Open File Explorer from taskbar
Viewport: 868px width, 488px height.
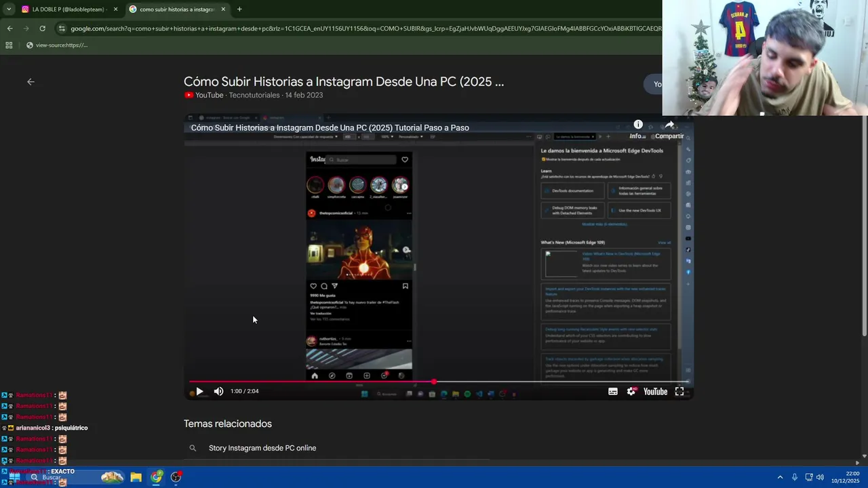[136, 477]
